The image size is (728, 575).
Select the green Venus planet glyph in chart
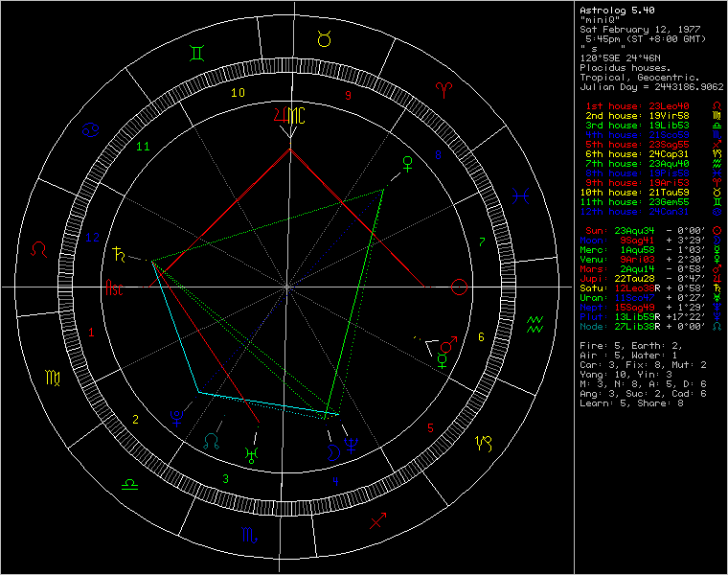click(x=408, y=162)
